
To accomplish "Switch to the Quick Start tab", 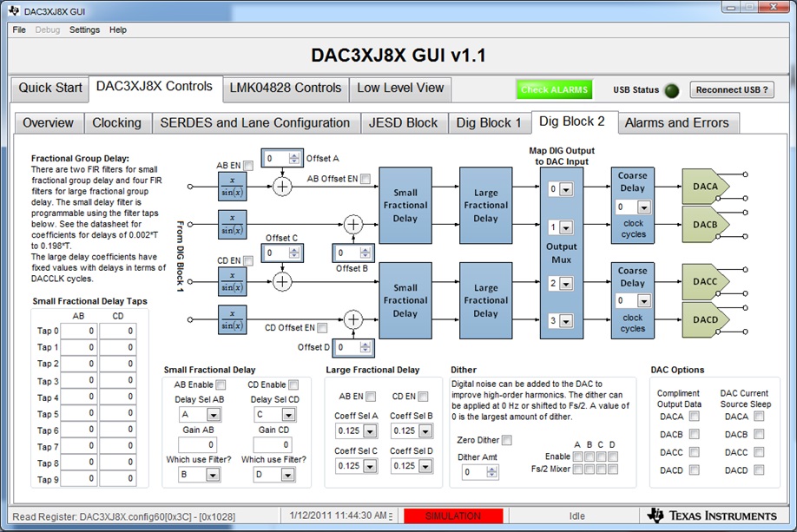I will (49, 88).
